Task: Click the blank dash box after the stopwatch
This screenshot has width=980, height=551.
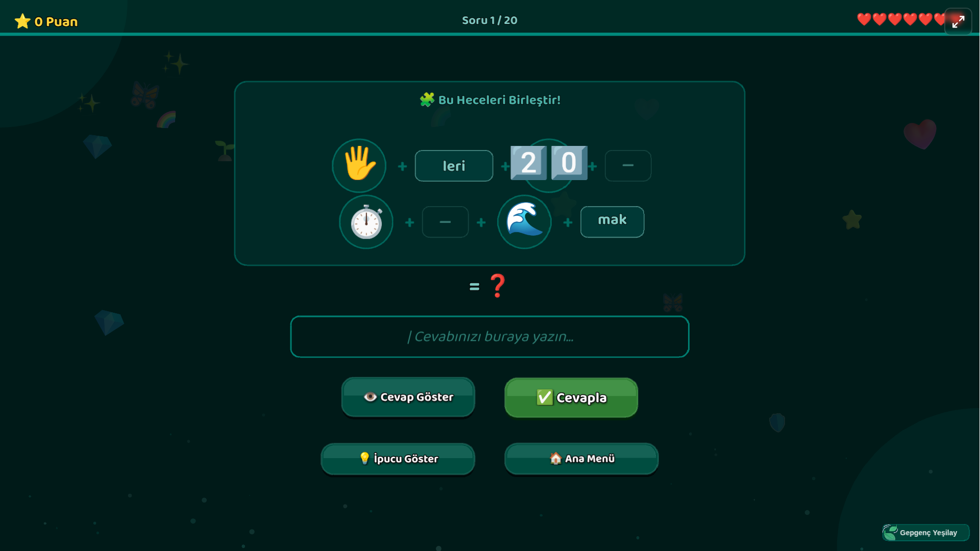Action: pyautogui.click(x=445, y=222)
